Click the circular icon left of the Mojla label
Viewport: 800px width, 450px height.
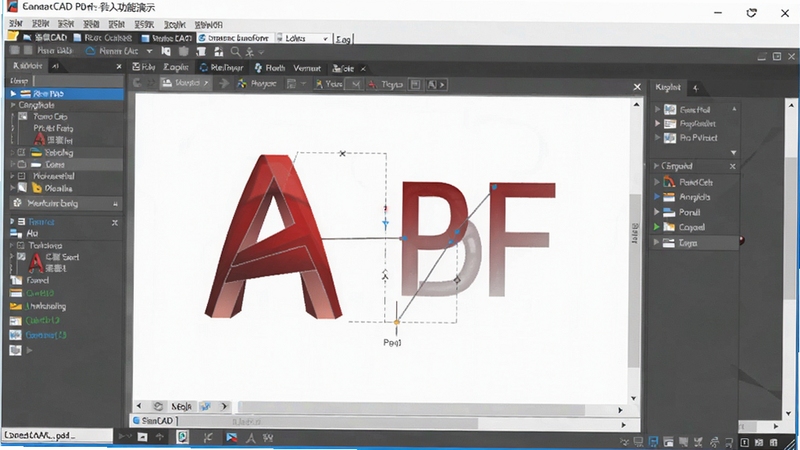[x=158, y=406]
